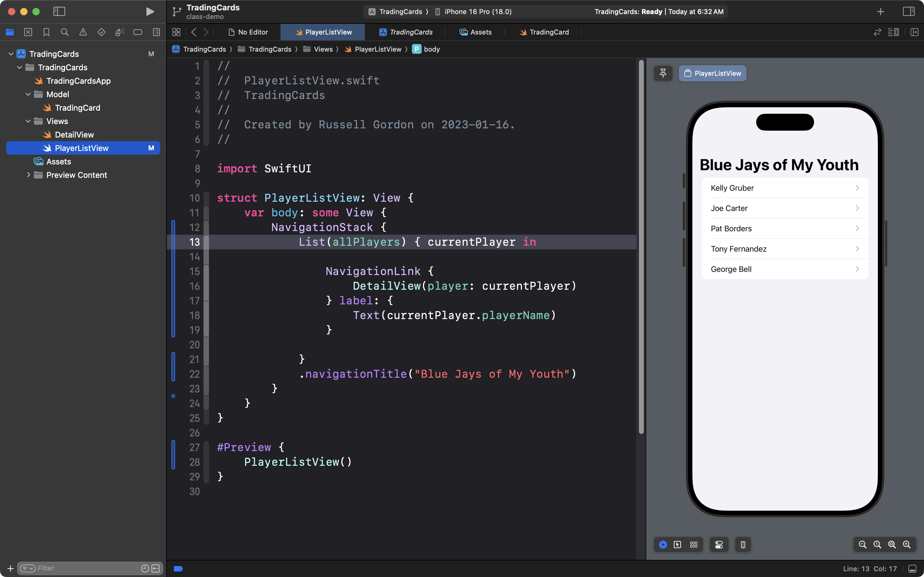Viewport: 924px width, 577px height.
Task: Expand the Preview Content folder
Action: click(x=28, y=175)
